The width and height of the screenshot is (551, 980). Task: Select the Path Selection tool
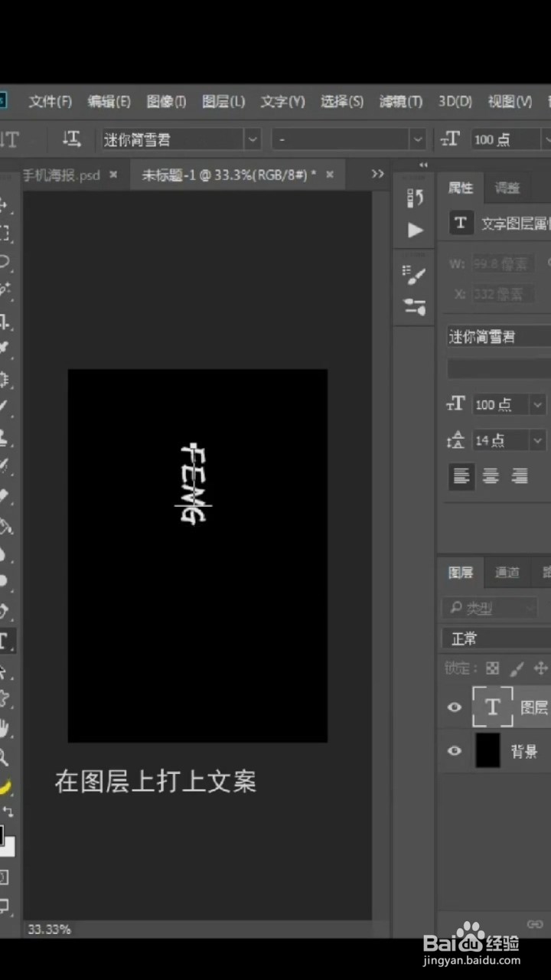click(4, 671)
